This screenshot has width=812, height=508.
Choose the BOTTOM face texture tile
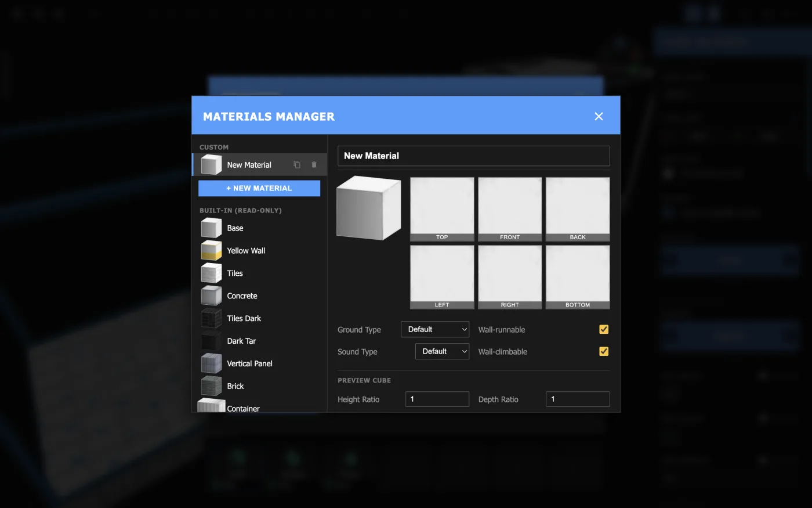tap(578, 277)
